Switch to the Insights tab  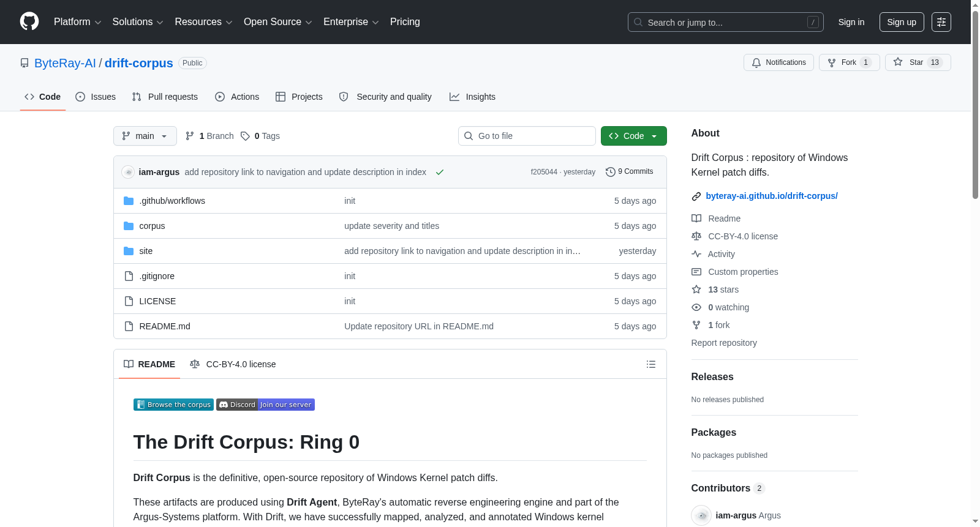coord(472,97)
